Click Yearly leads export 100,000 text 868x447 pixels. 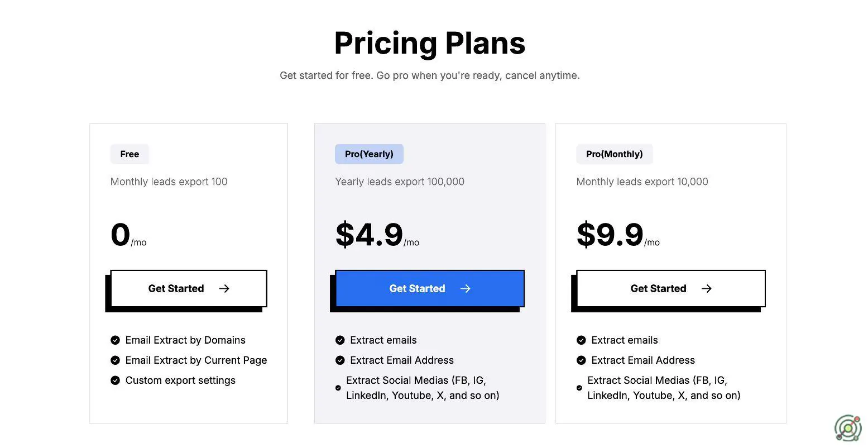[400, 182]
